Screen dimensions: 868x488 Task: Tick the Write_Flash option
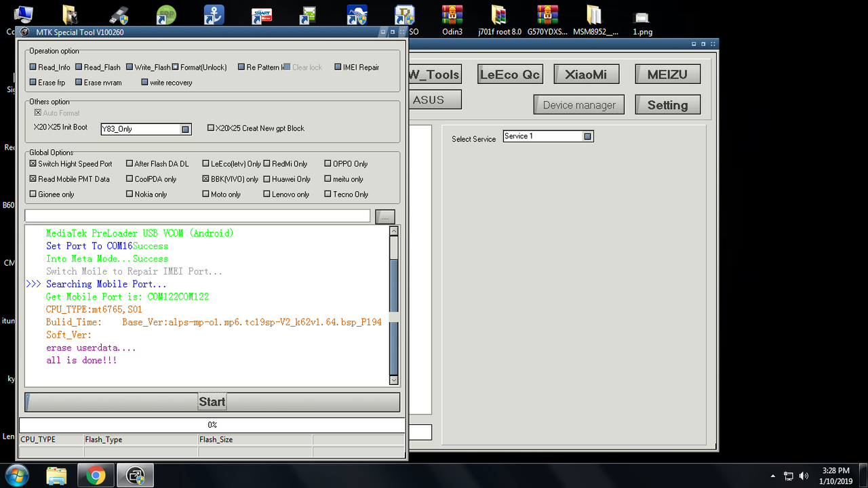[130, 67]
